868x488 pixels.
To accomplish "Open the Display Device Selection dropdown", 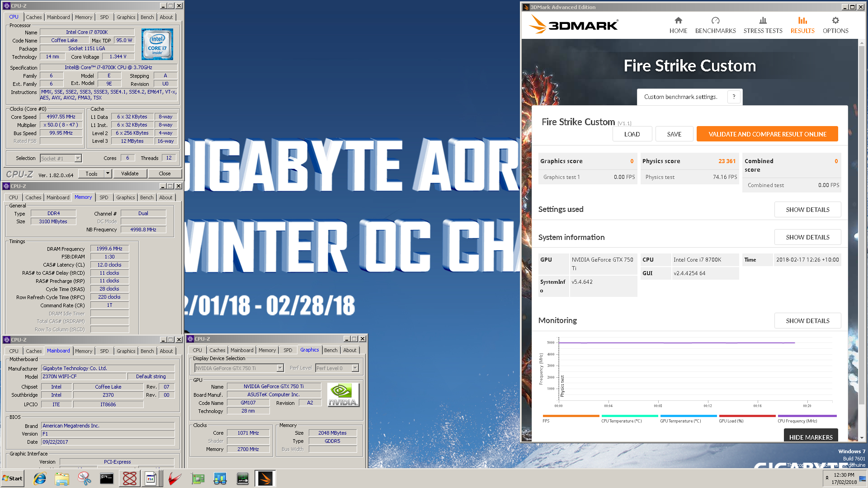I will (239, 368).
